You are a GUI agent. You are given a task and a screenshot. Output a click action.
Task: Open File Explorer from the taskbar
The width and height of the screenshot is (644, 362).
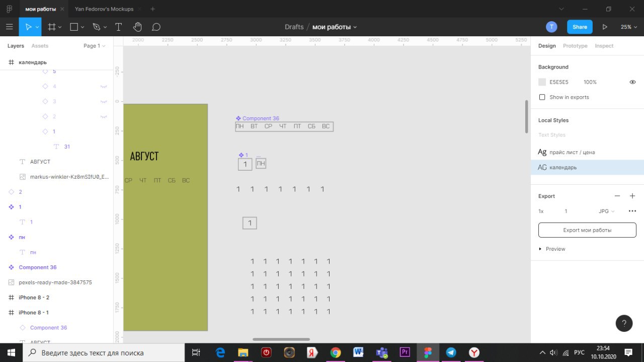(243, 352)
